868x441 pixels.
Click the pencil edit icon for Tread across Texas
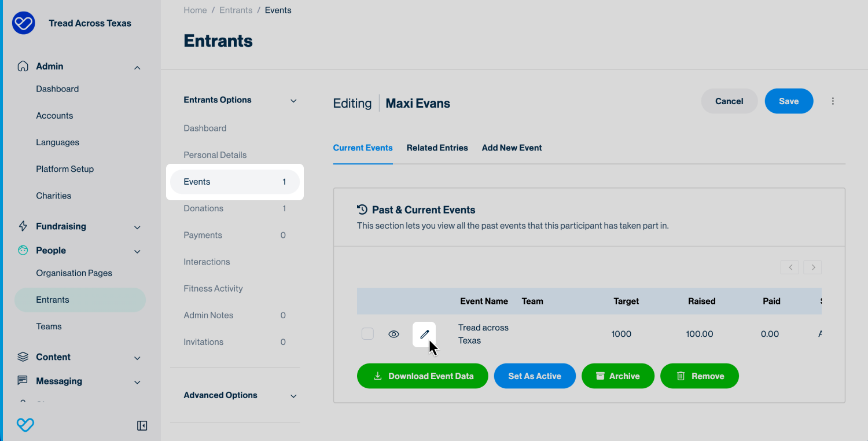click(x=424, y=334)
